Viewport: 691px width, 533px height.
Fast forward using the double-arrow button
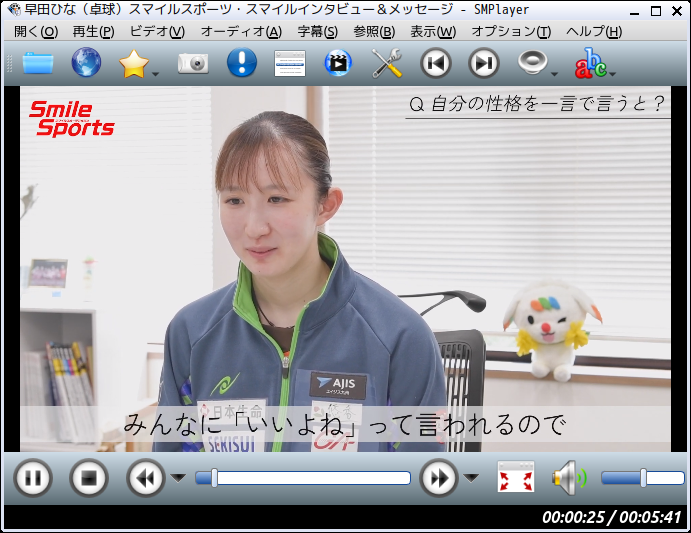(x=439, y=478)
